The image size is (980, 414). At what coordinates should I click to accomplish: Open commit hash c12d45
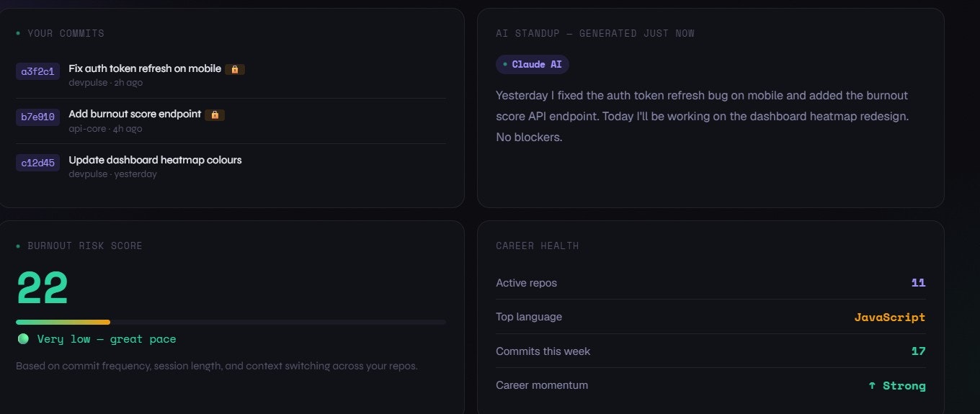pos(37,163)
